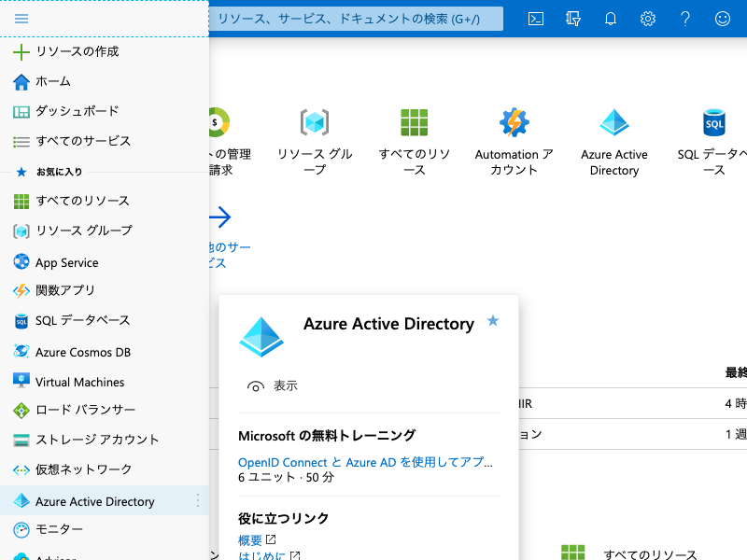Click すべてのリソース at the bottom right
747x560 pixels.
tap(650, 554)
